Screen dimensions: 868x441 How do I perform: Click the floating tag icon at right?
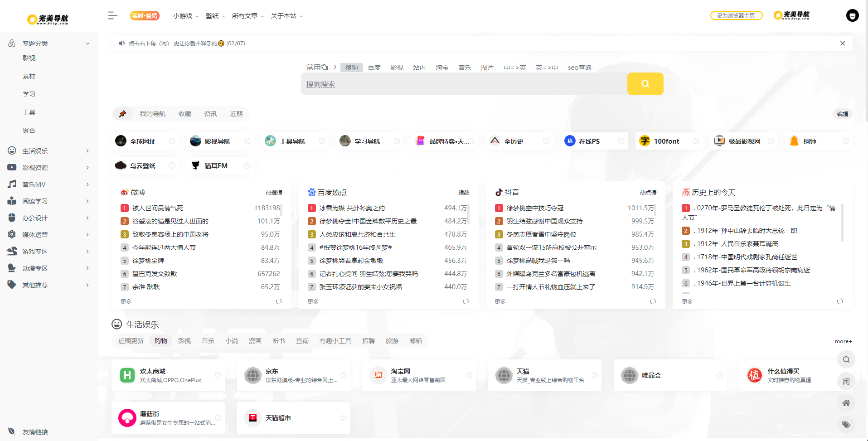click(846, 425)
